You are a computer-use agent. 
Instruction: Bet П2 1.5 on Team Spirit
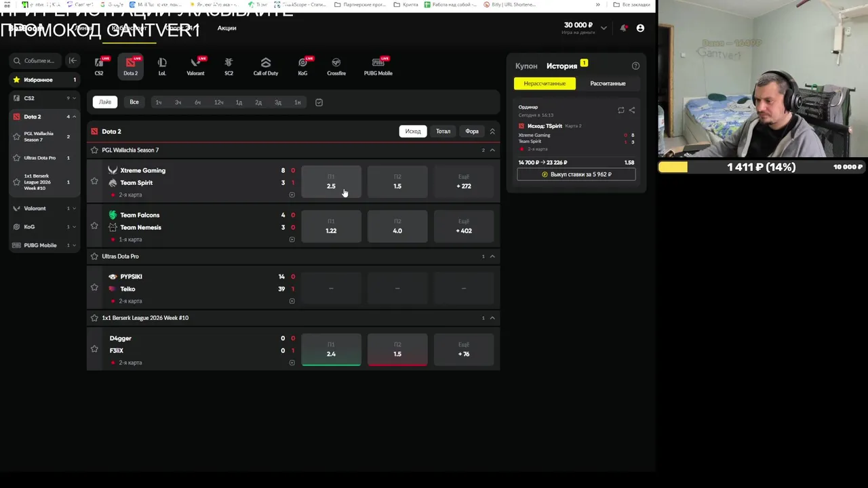point(397,182)
